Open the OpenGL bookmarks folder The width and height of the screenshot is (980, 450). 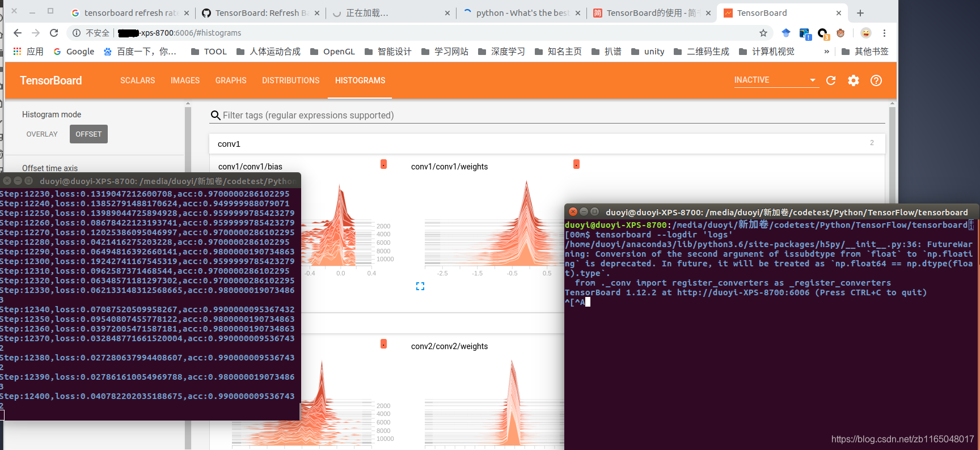332,52
